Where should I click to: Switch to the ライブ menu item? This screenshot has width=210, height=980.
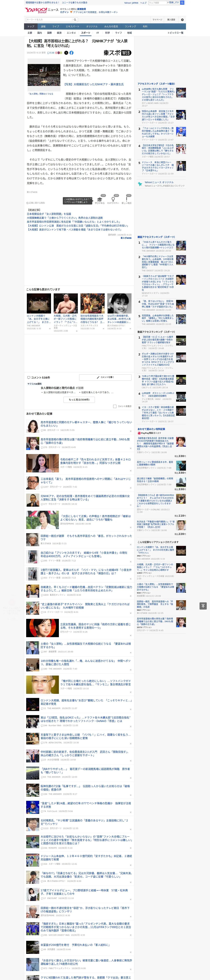(x=56, y=27)
